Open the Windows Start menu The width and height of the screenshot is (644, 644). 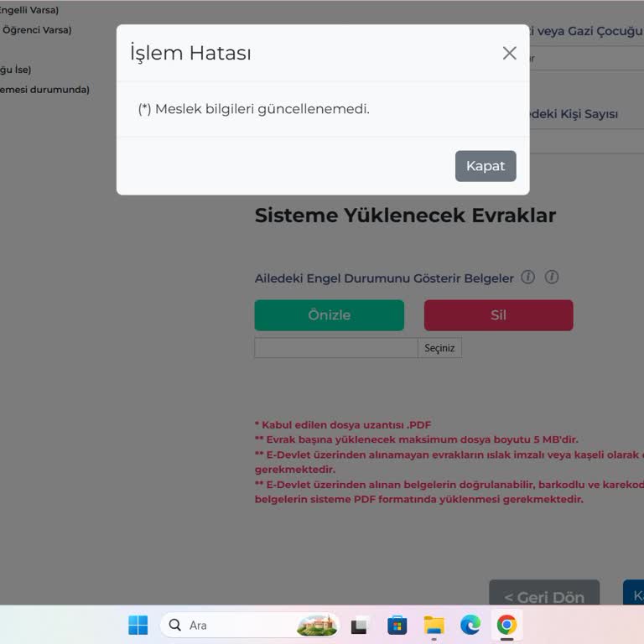coord(138,625)
